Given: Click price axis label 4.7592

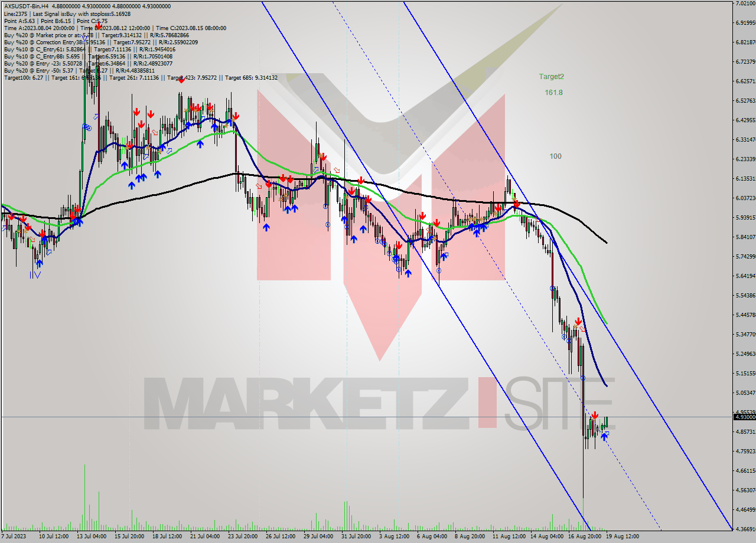Looking at the screenshot, I should (745, 451).
